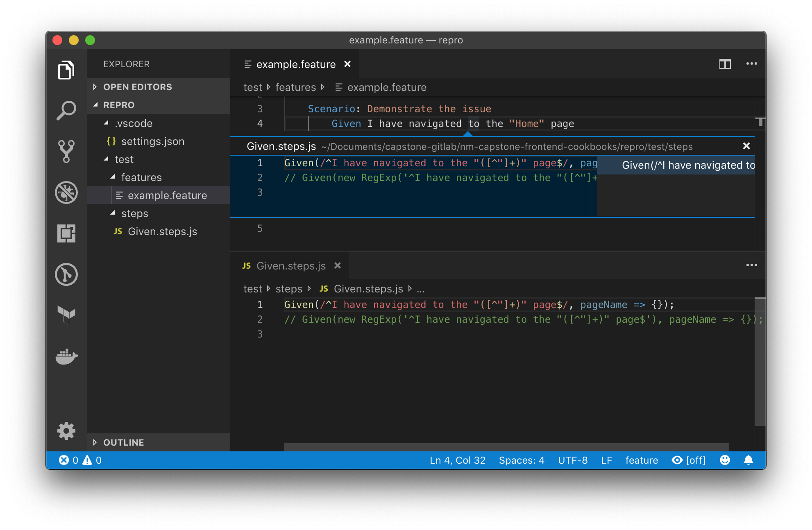Open the Search view in activity bar
The width and height of the screenshot is (812, 530).
point(66,111)
